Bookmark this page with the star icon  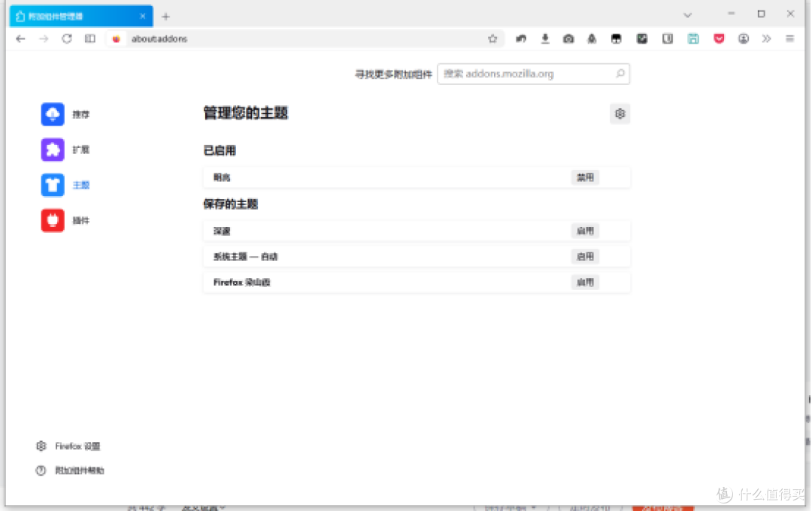pyautogui.click(x=492, y=39)
